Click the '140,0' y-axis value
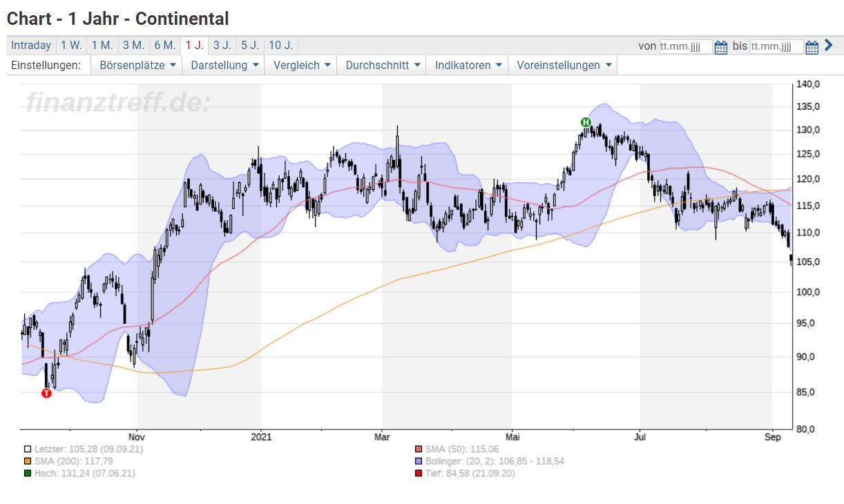844x504 pixels. coord(808,84)
